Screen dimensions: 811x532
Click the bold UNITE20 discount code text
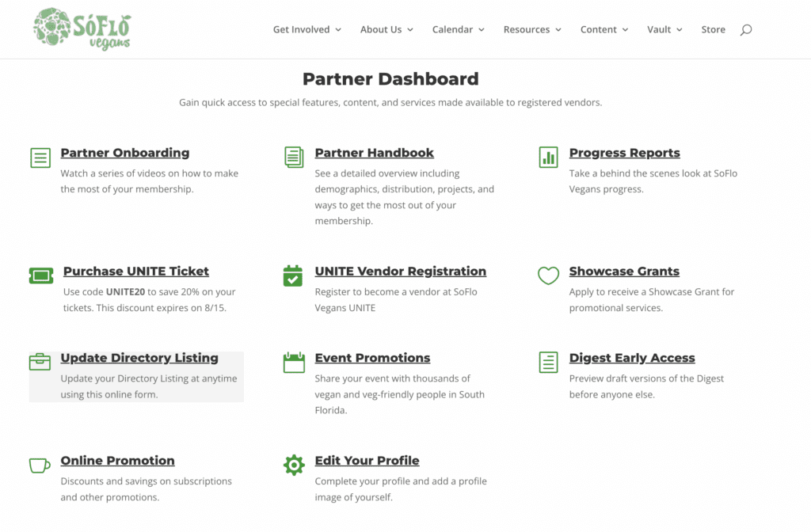126,291
